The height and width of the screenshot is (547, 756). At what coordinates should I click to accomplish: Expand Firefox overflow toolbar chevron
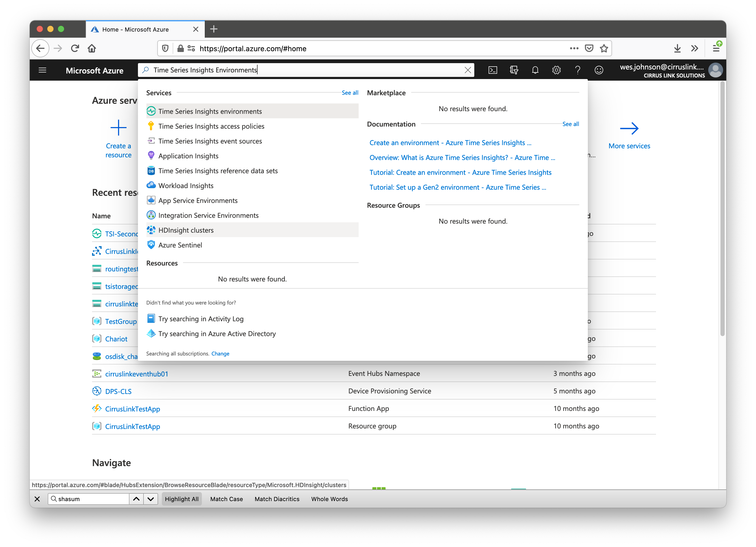tap(695, 48)
